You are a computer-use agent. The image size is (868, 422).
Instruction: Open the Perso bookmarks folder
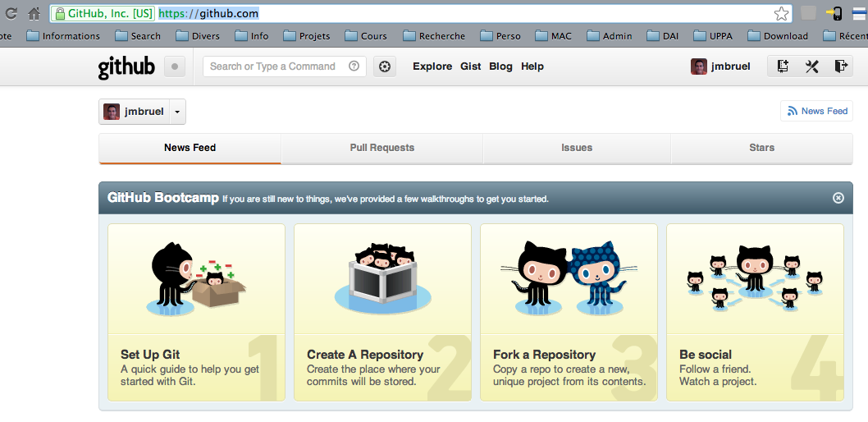[500, 36]
